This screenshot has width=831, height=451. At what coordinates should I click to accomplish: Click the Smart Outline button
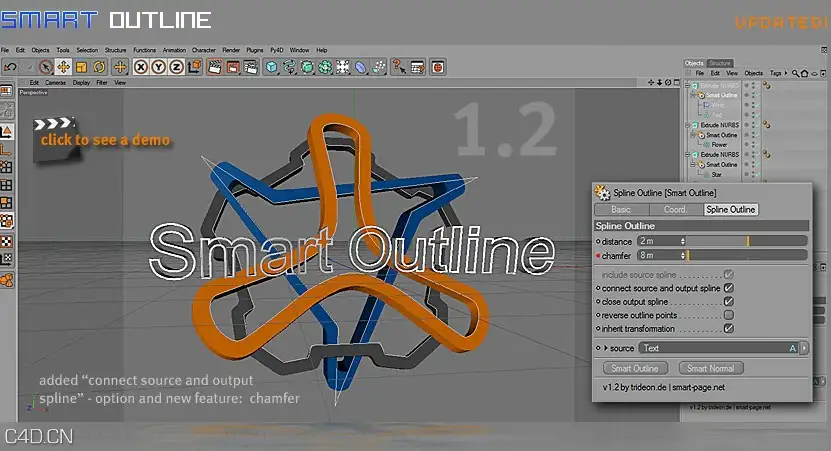[x=635, y=368]
